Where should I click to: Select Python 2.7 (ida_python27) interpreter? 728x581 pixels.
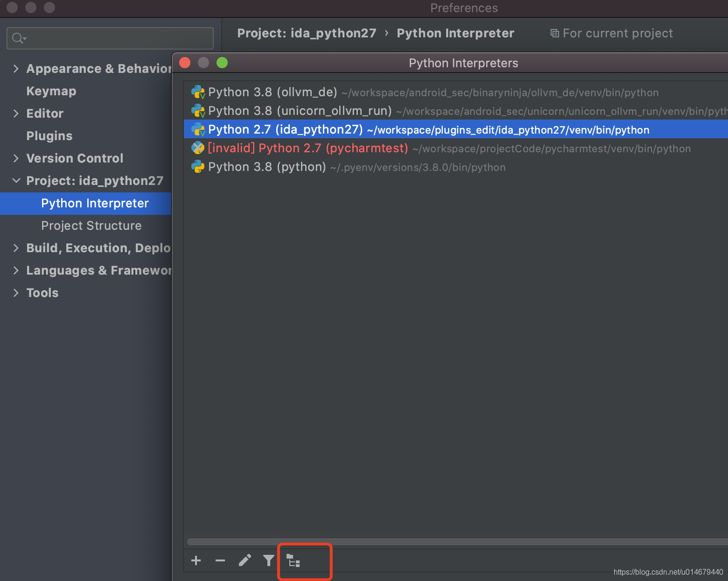click(x=456, y=129)
